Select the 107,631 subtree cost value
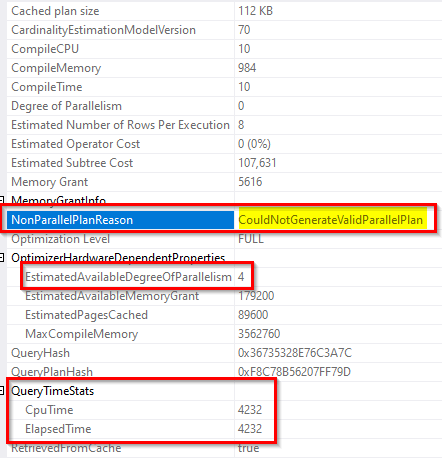Screen dimensions: 442x458 click(x=257, y=163)
